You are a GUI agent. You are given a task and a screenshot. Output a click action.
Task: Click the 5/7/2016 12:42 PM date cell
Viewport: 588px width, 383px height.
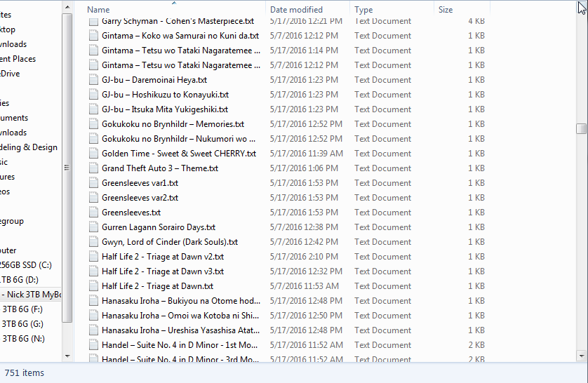[x=304, y=242]
